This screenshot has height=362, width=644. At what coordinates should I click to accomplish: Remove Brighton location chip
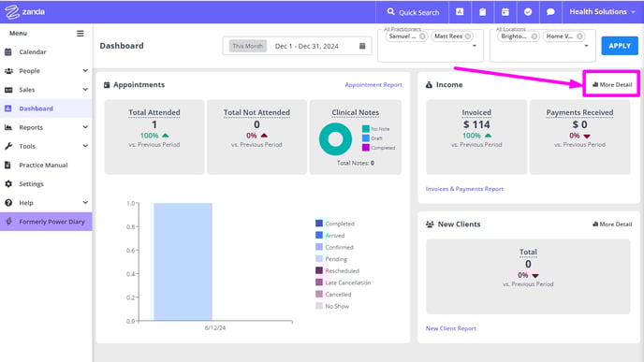534,36
